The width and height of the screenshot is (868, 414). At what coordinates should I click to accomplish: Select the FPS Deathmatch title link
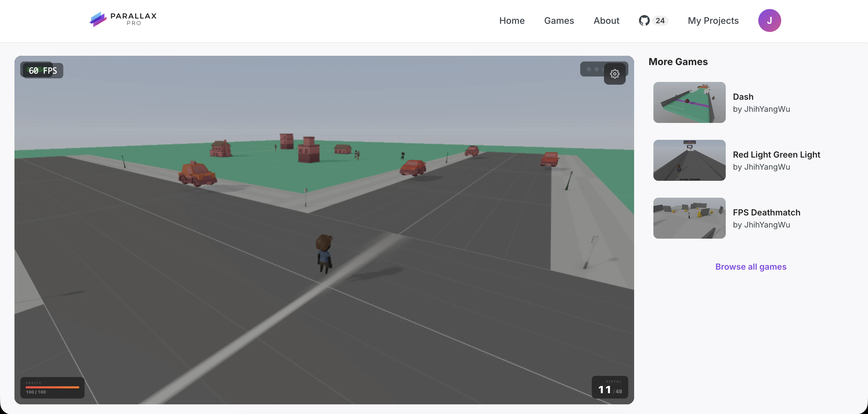click(x=766, y=212)
